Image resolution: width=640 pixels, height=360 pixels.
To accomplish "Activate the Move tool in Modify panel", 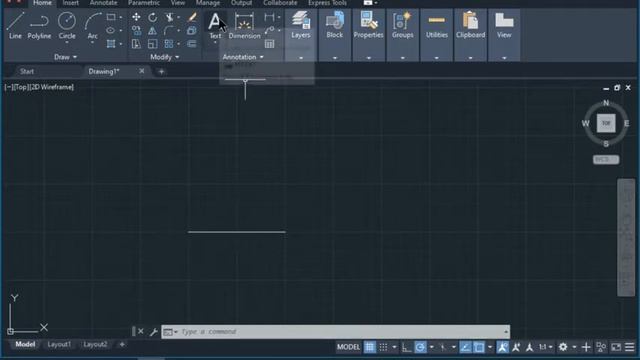I will (x=136, y=17).
